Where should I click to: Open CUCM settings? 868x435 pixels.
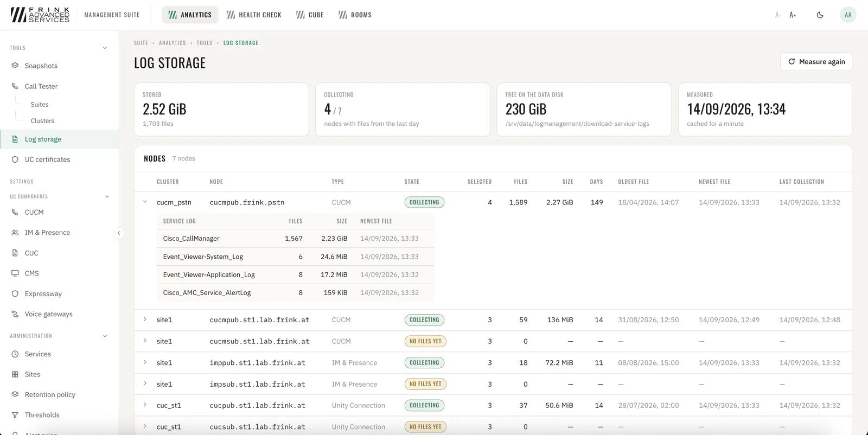tap(34, 212)
